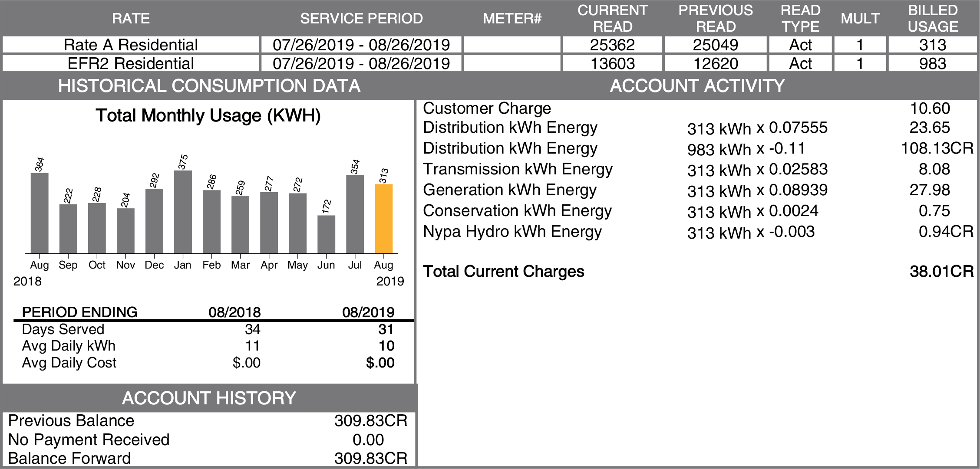Screen dimensions: 980x469
Task: Select the Jul bar labeled 354
Action: 355,214
